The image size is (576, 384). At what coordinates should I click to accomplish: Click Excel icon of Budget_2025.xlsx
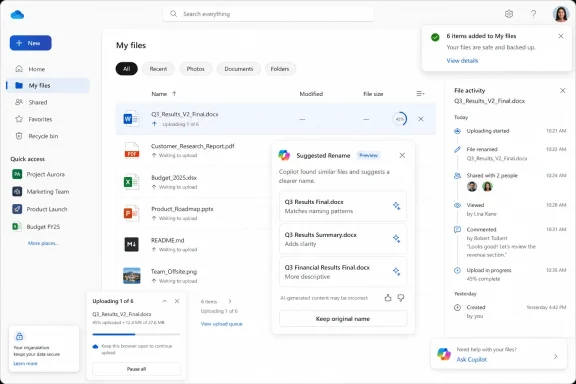coord(131,182)
